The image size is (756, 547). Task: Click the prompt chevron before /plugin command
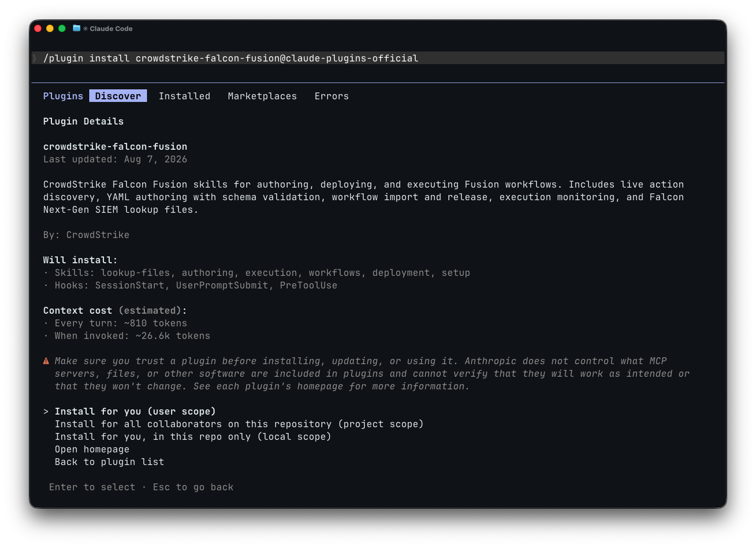pos(35,58)
